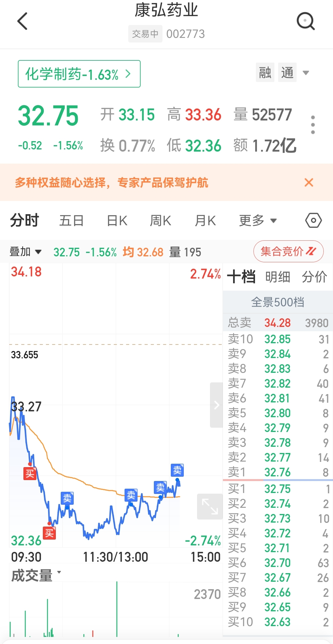Tap the 换 0.77% turnover rate
Image resolution: width=333 pixels, height=644 pixels.
128,145
